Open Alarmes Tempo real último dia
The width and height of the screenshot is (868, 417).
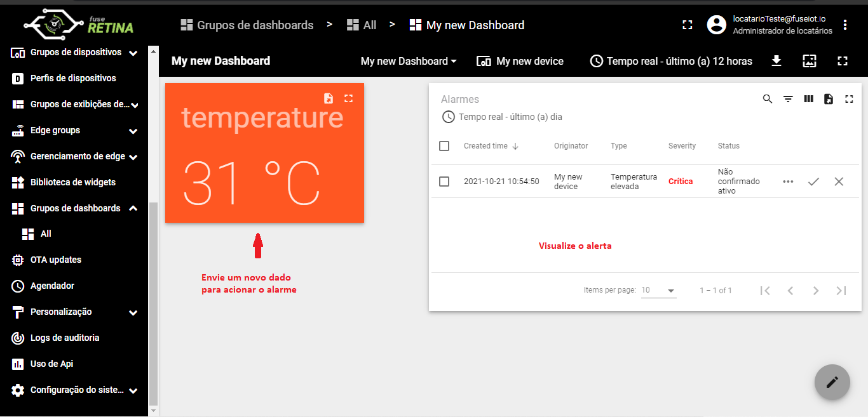(502, 117)
